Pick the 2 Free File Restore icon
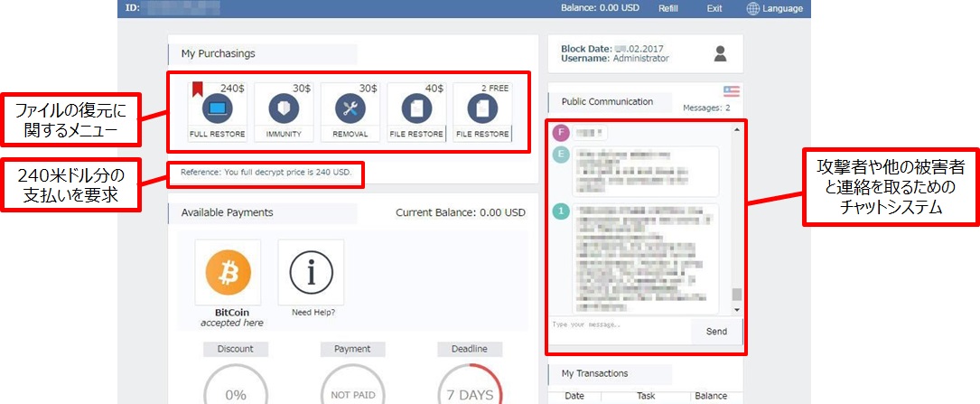Viewport: 980px width, 404px height. pos(482,108)
